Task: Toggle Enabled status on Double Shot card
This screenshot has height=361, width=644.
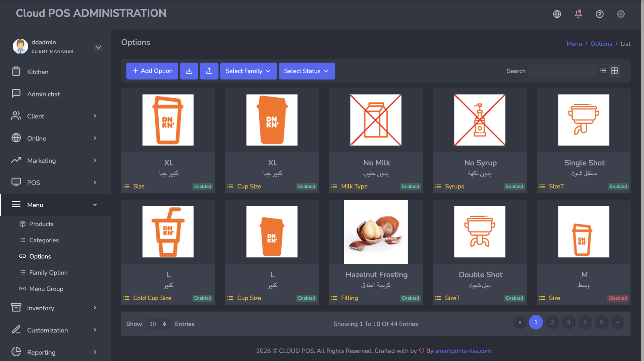Action: point(515,298)
